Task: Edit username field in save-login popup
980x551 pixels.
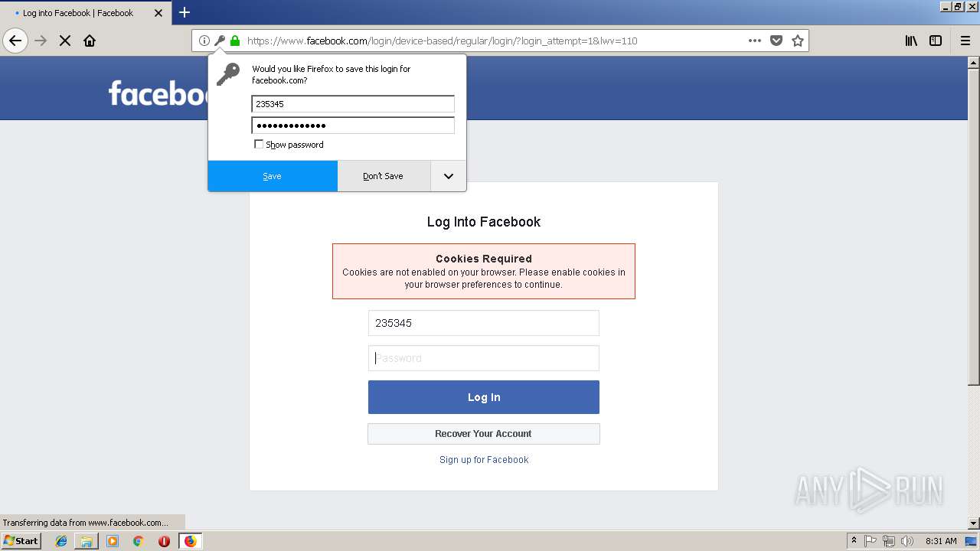Action: point(353,104)
